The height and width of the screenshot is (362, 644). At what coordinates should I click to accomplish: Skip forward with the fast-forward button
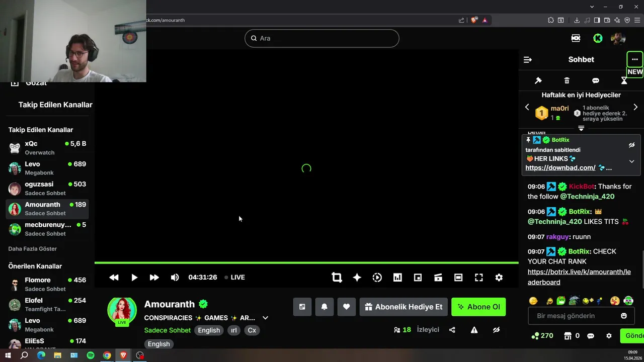pos(154,278)
